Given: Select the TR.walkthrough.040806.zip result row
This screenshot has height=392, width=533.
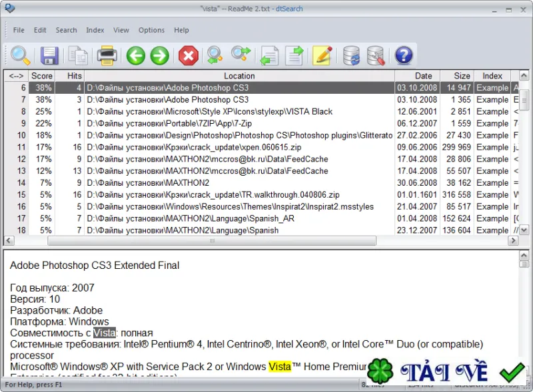Looking at the screenshot, I should (x=261, y=194).
